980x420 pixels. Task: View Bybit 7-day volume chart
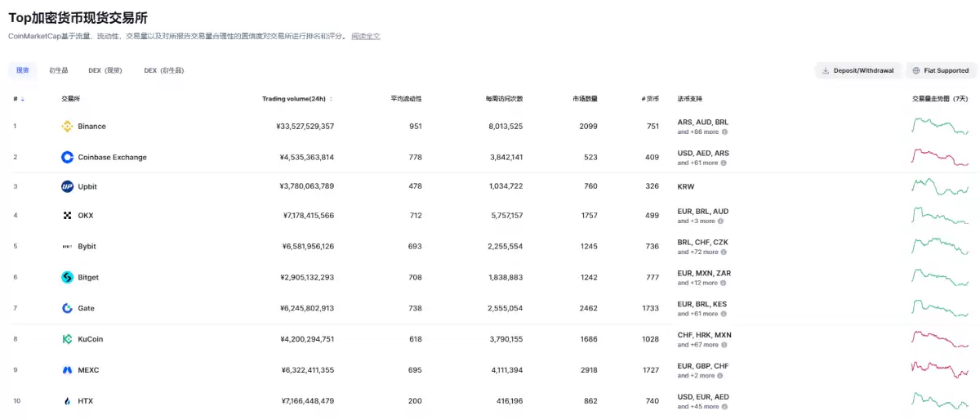(x=940, y=246)
